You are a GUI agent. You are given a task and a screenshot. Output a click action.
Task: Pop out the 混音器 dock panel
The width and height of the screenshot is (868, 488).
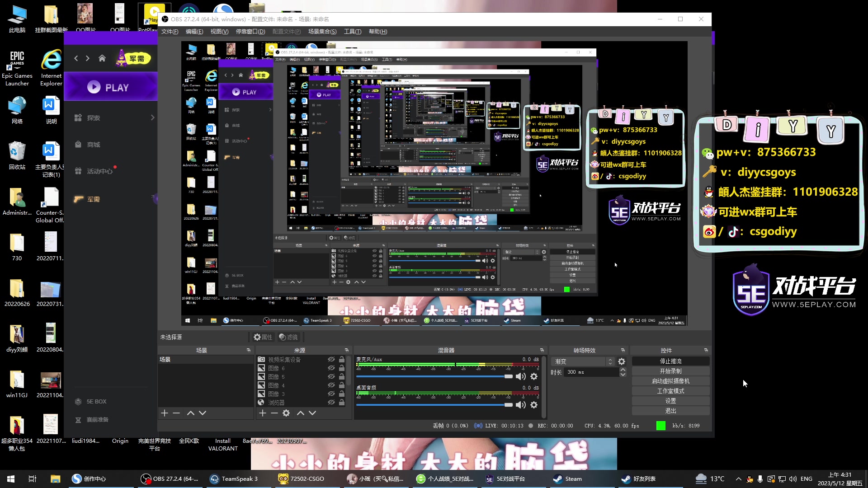[542, 350]
